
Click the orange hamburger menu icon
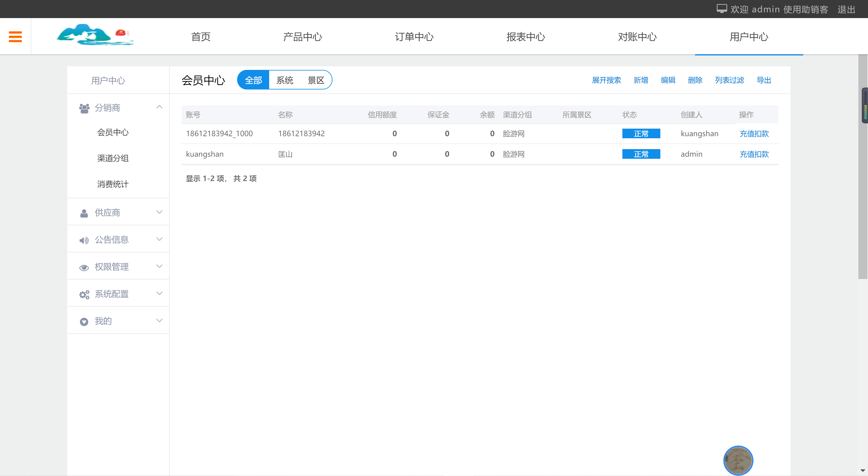click(x=15, y=36)
